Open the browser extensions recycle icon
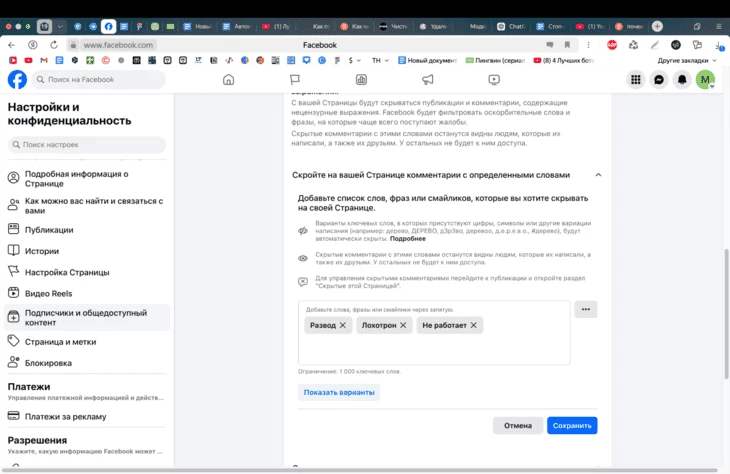 click(633, 45)
